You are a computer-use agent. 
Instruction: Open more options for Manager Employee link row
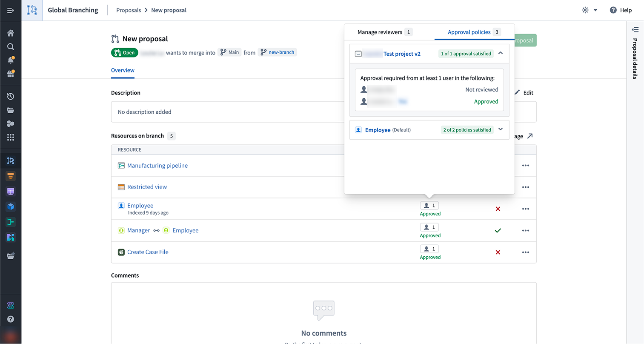click(526, 231)
